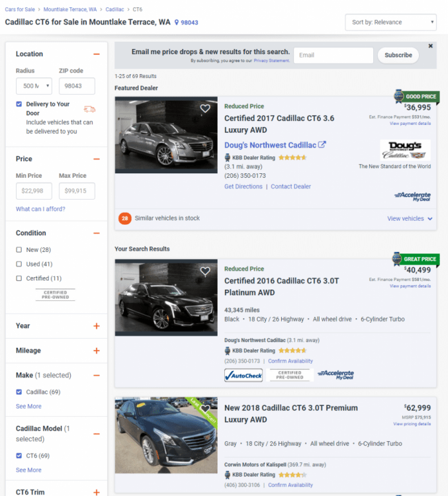This screenshot has width=448, height=496.
Task: Check the New (28) condition filter
Action: coord(19,249)
